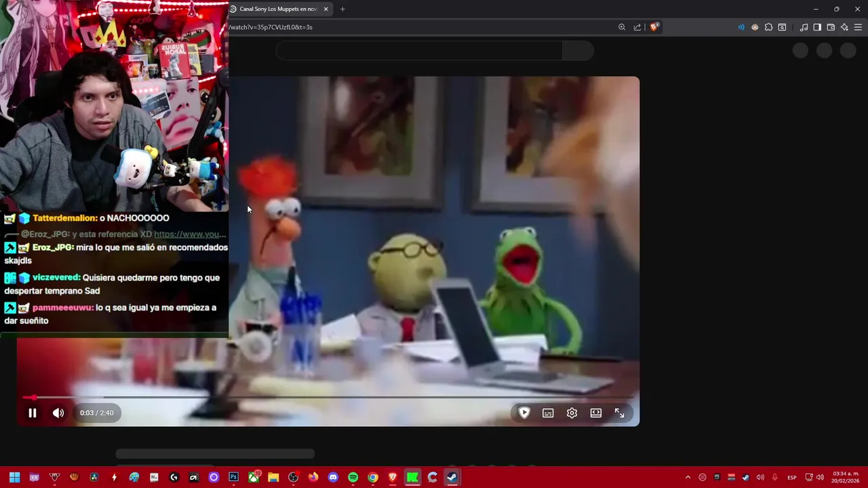Image resolution: width=868 pixels, height=488 pixels.
Task: Open system volume next to the clock
Action: [820, 477]
